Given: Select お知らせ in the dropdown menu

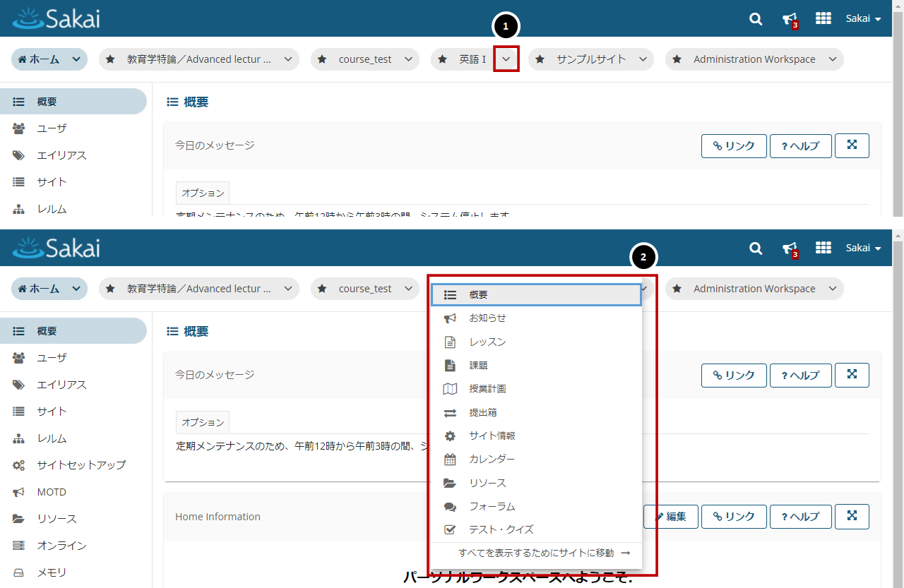Looking at the screenshot, I should (536, 318).
